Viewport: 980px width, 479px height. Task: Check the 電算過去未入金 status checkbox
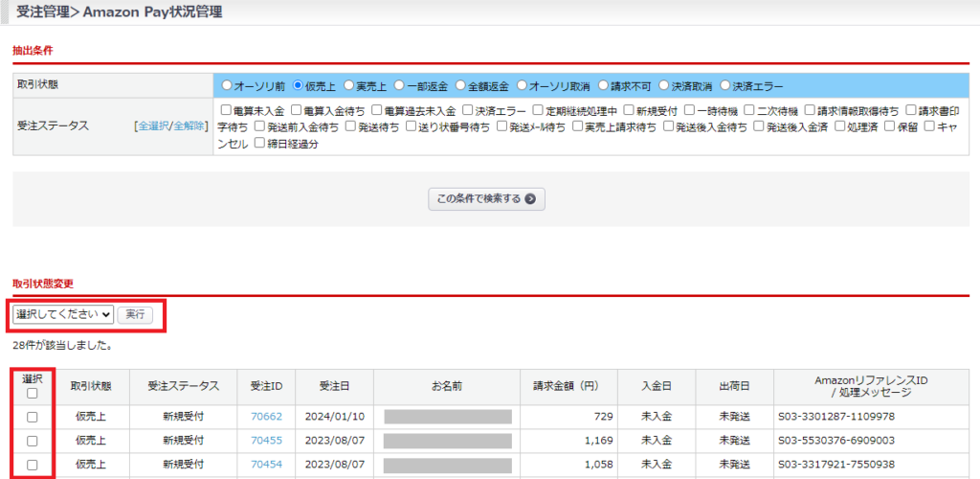pyautogui.click(x=376, y=111)
